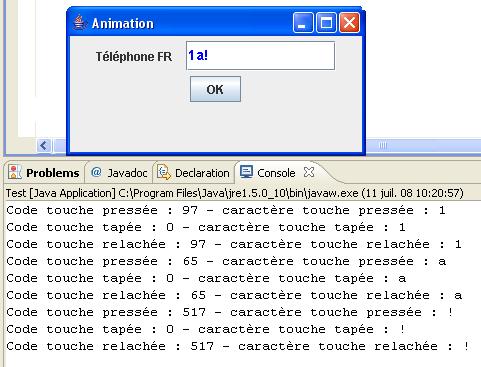Click the Téléphone FR text field
This screenshot has width=481, height=367.
(x=260, y=56)
